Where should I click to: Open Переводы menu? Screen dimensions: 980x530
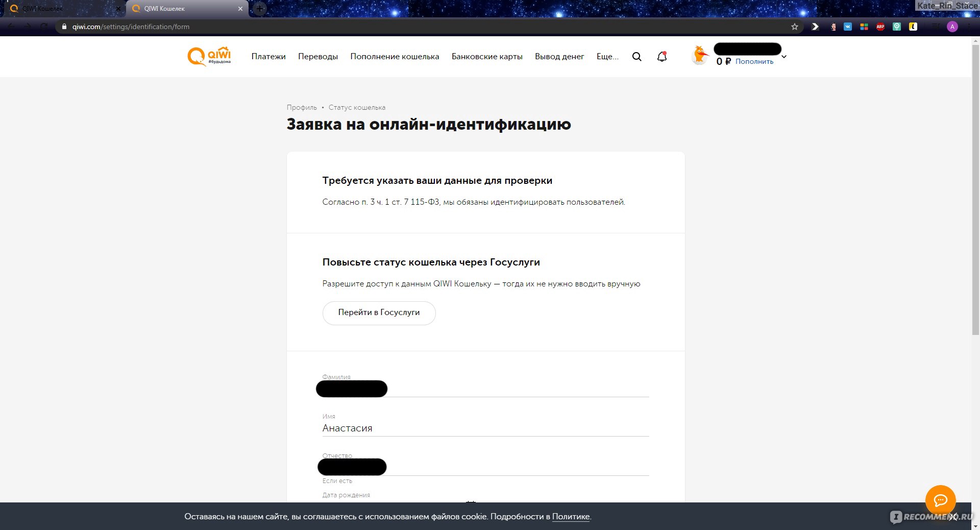(318, 57)
